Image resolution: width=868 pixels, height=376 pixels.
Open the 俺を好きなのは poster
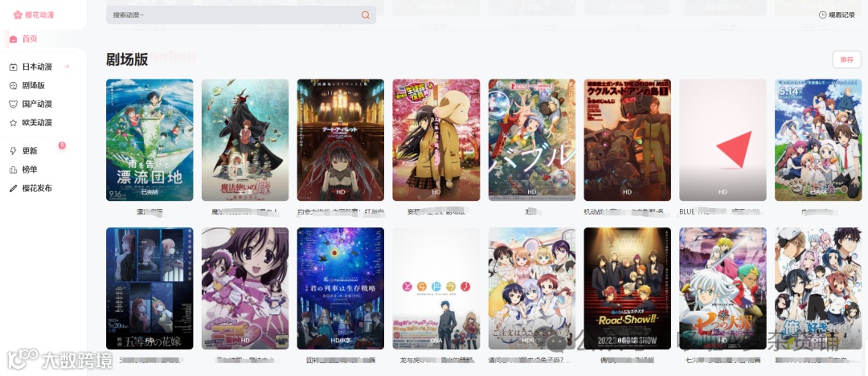tap(818, 288)
